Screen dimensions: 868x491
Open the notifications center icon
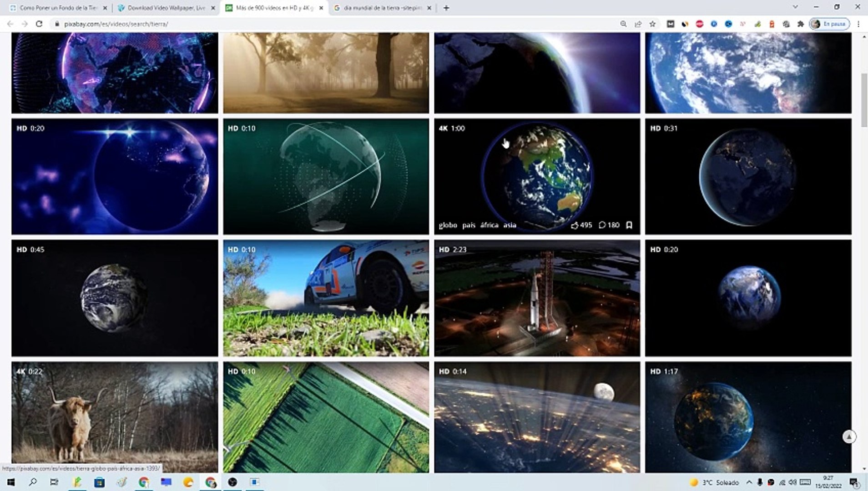(854, 482)
